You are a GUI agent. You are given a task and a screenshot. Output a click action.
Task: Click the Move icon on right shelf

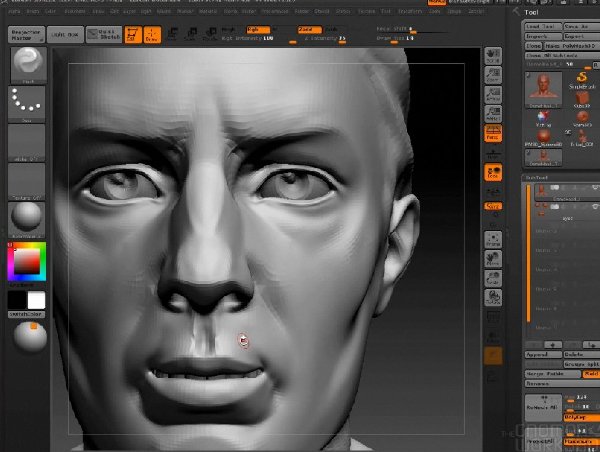point(493,259)
